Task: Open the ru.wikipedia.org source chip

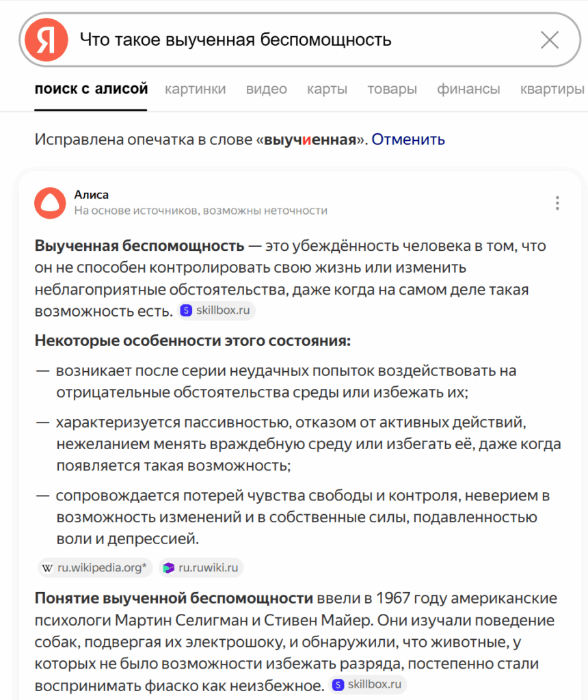Action: tap(96, 567)
